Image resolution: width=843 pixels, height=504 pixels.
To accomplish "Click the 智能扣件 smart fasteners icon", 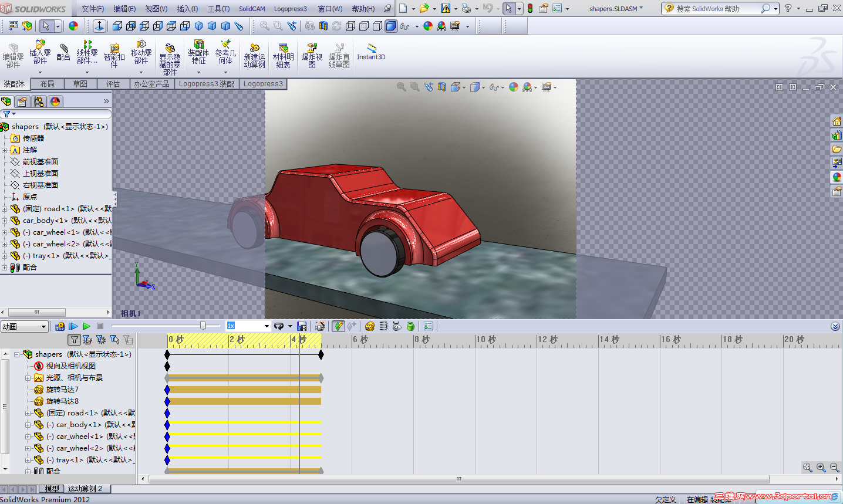I will pos(114,51).
